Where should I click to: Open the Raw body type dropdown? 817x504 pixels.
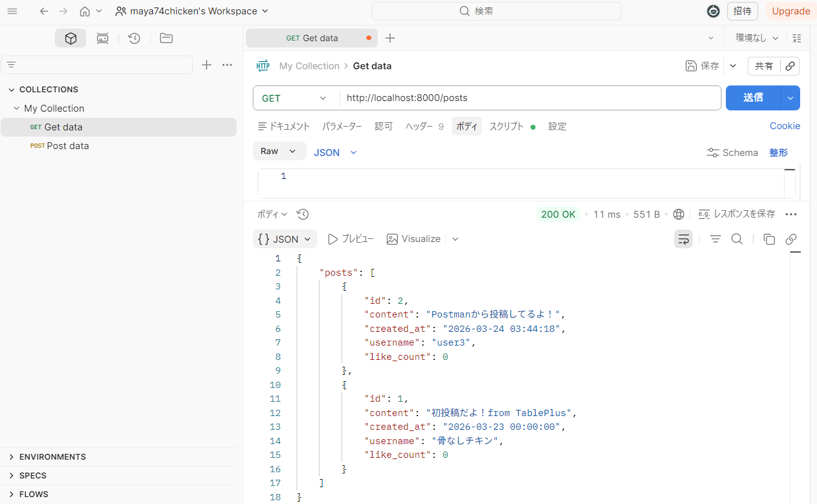[278, 151]
